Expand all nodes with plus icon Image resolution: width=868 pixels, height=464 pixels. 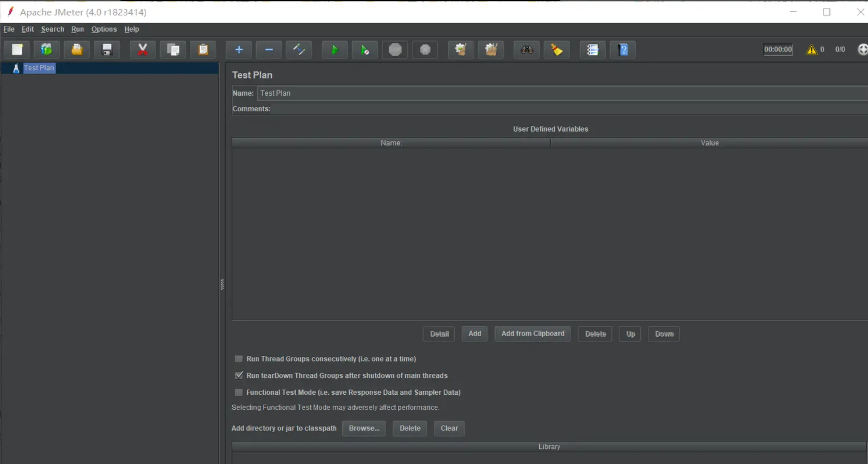point(239,50)
